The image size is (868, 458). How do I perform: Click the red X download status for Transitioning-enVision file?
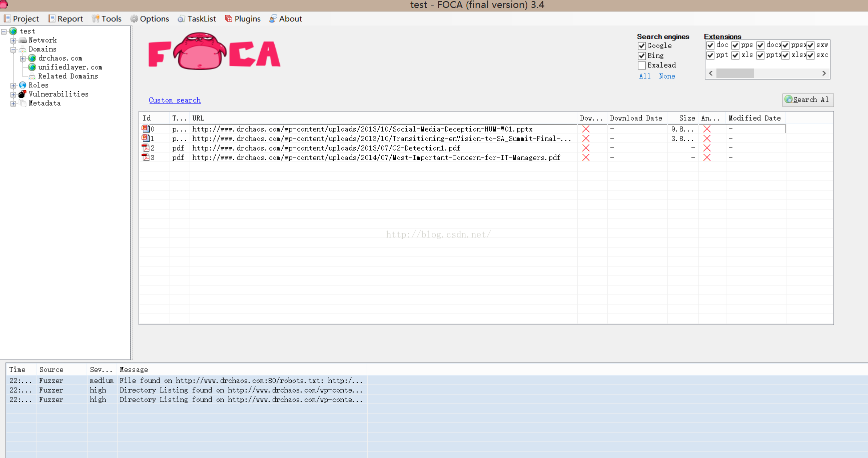(586, 138)
